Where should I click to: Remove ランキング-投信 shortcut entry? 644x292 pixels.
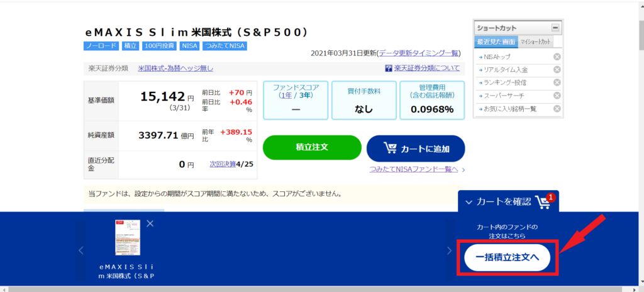pyautogui.click(x=557, y=82)
